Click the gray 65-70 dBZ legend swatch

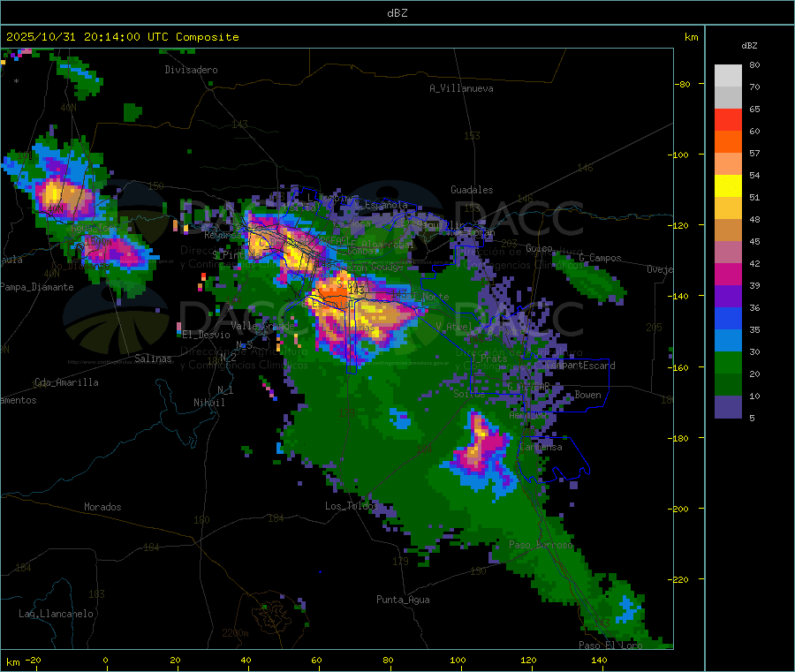728,98
